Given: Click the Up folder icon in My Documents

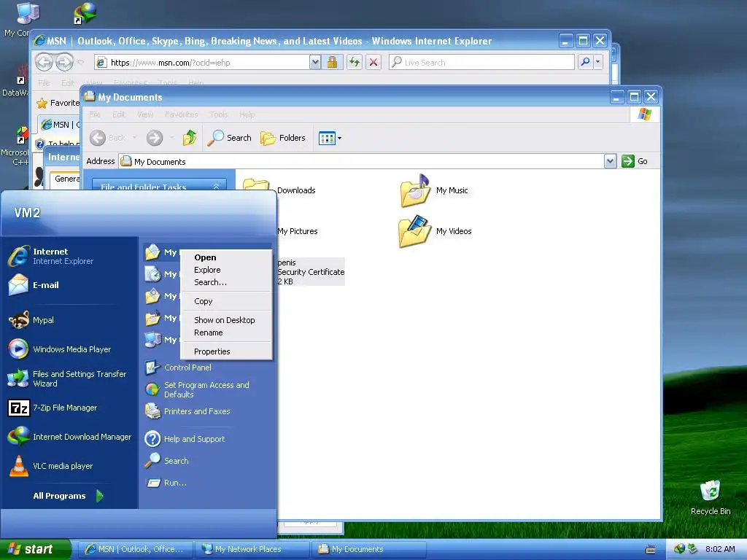Looking at the screenshot, I should (190, 138).
